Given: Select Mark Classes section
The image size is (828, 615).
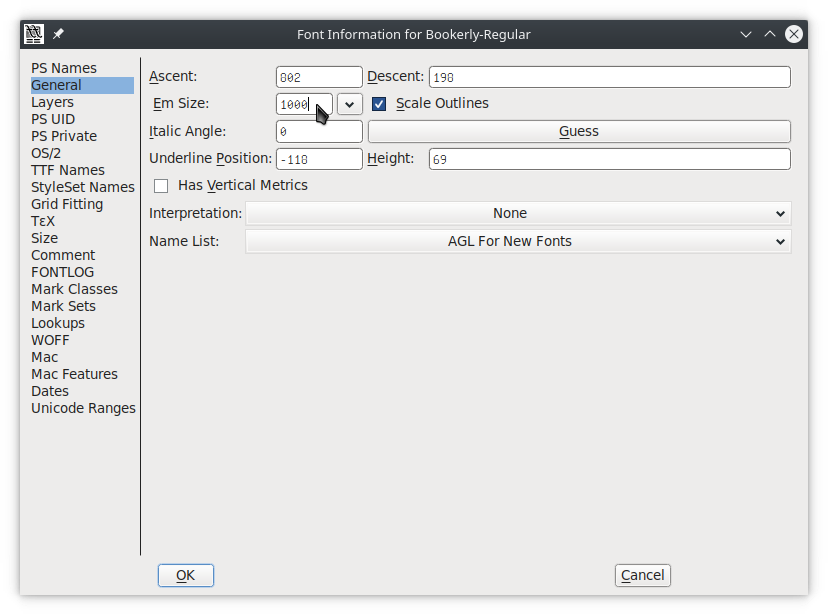Looking at the screenshot, I should point(74,289).
